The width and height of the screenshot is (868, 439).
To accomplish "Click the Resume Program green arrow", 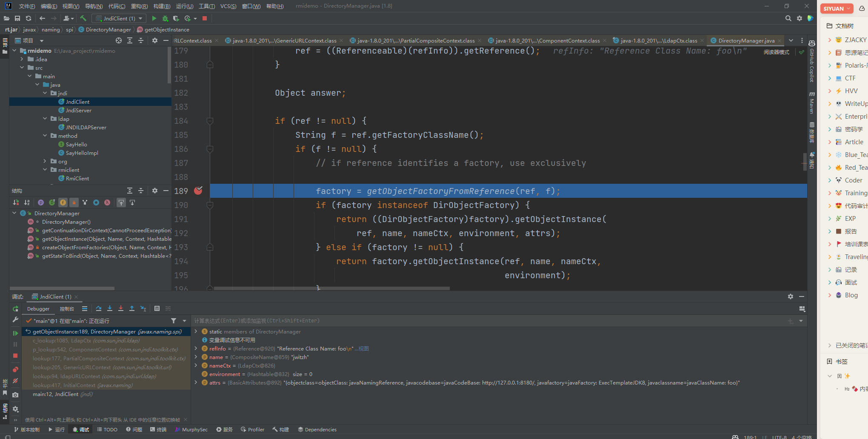I will 15,333.
